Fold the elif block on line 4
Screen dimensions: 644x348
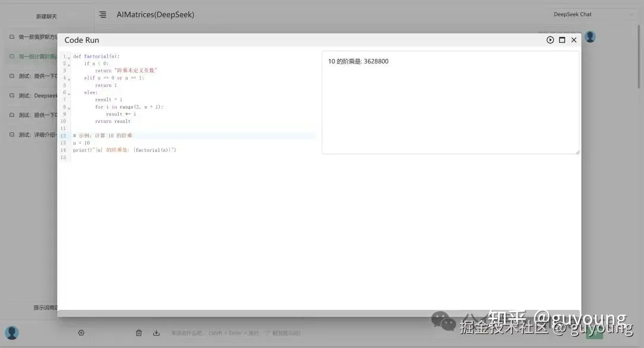69,79
